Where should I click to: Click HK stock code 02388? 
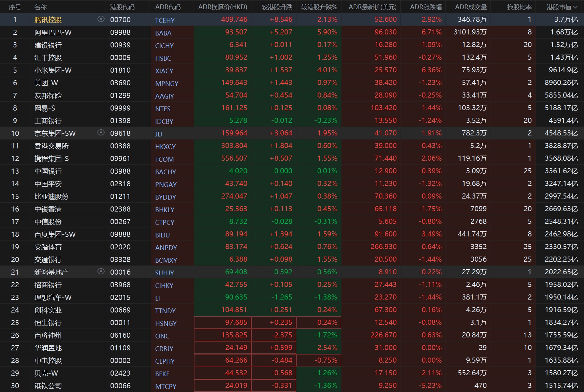120,209
